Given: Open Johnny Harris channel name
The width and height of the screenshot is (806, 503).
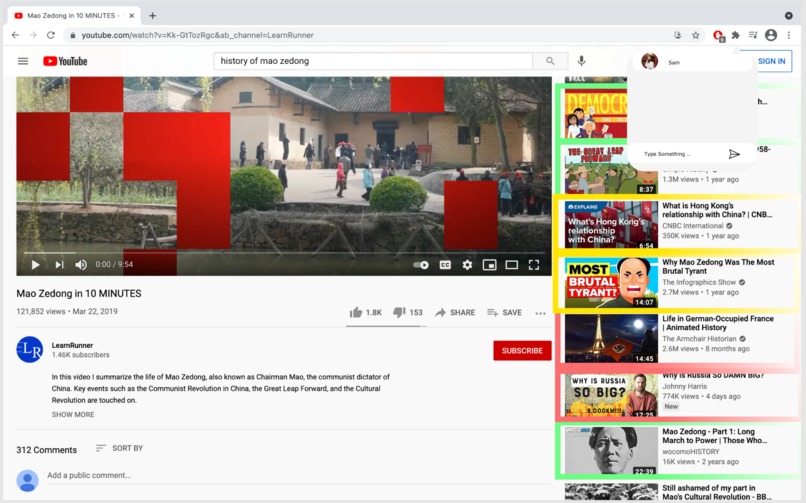Looking at the screenshot, I should pyautogui.click(x=684, y=386).
